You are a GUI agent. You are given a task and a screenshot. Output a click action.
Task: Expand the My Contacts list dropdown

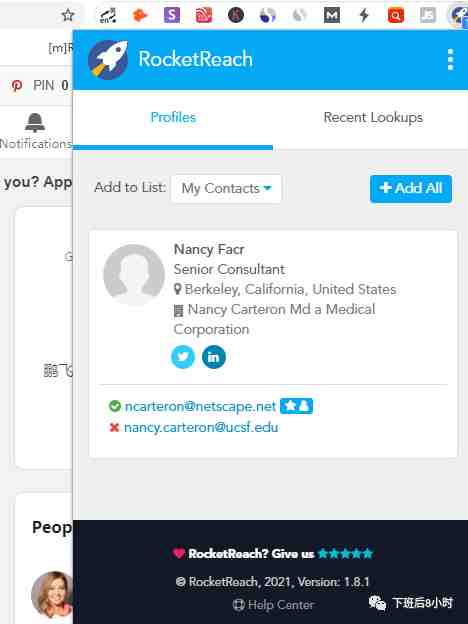[226, 188]
